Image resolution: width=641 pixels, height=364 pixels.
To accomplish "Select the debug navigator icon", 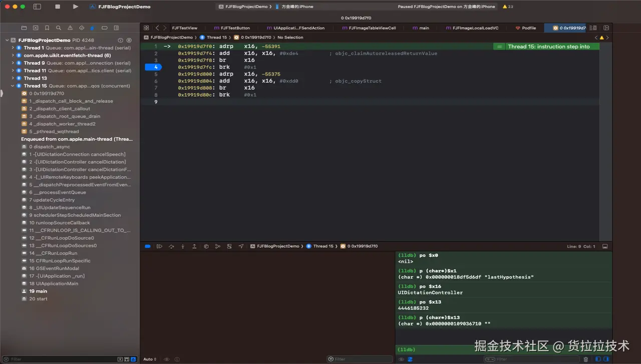I will click(93, 28).
